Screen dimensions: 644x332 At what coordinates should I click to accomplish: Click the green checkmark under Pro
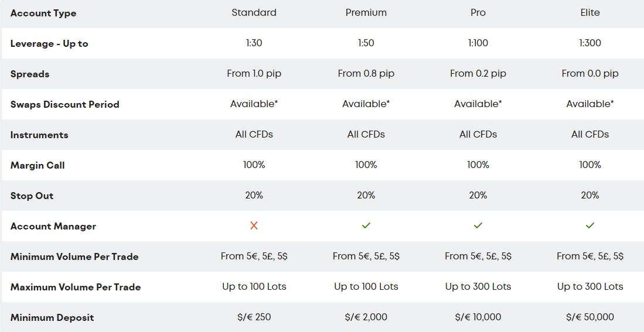pyautogui.click(x=478, y=225)
